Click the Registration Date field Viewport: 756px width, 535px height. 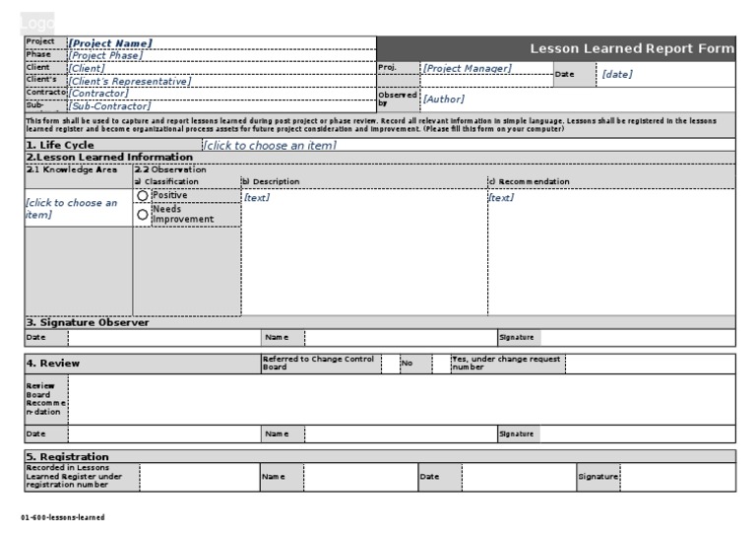pos(519,477)
